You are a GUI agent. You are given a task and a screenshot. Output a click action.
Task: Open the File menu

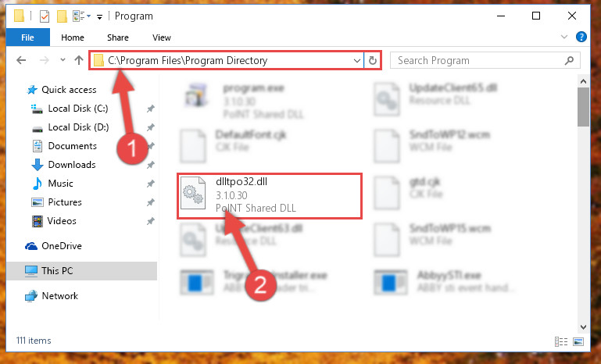pos(27,37)
